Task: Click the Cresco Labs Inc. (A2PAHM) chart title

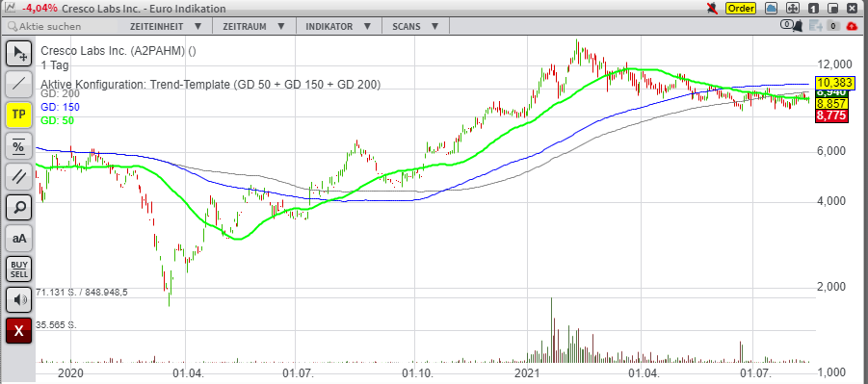Action: [x=118, y=51]
